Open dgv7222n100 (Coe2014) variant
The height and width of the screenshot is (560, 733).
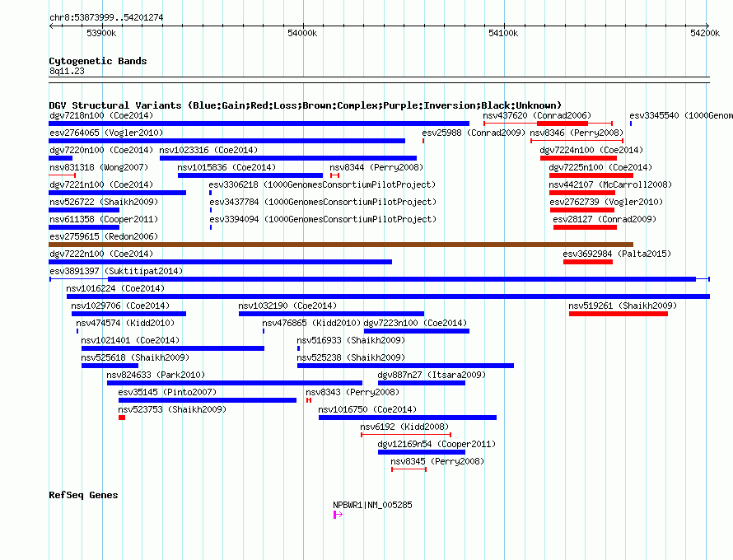click(x=220, y=262)
